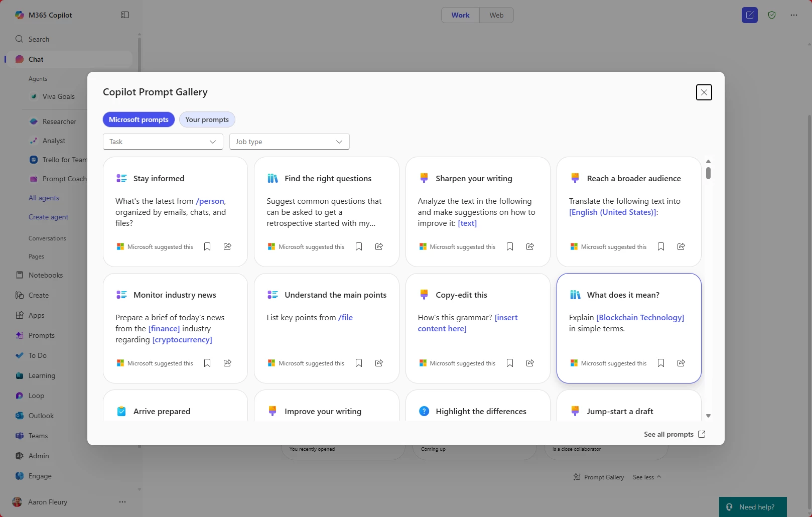
Task: Click the Prompt Gallery button below chat
Action: click(599, 477)
